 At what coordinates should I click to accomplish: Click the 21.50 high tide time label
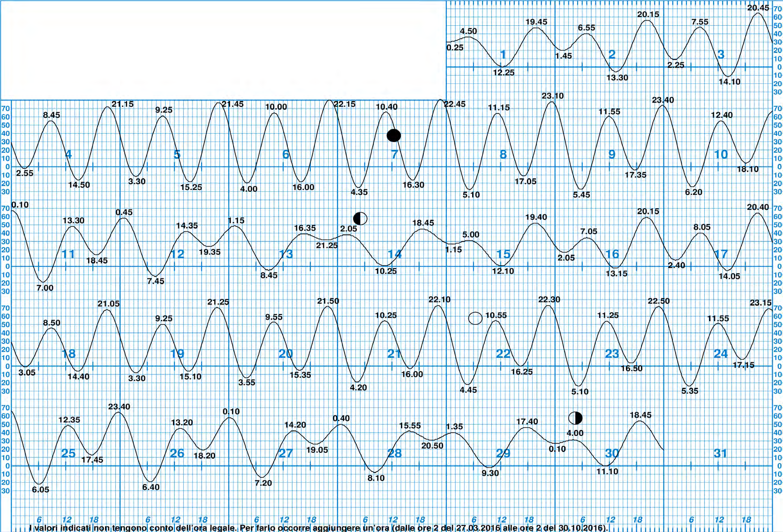pyautogui.click(x=328, y=301)
